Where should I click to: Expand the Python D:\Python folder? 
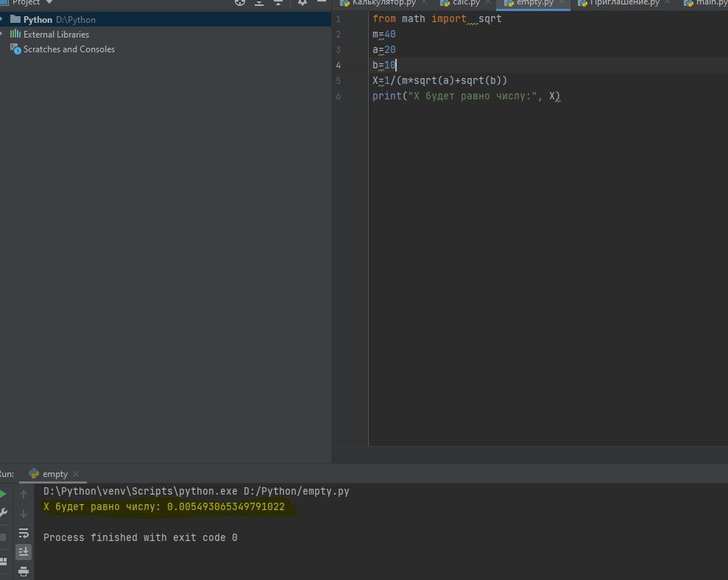(2, 19)
